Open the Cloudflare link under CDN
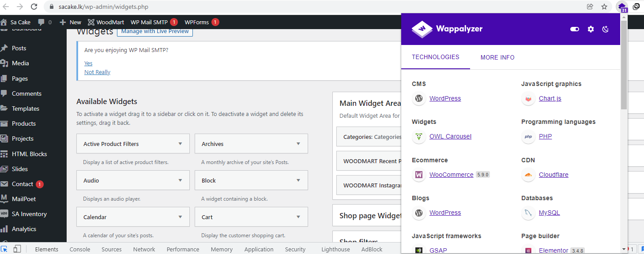The image size is (644, 254). coord(554,175)
